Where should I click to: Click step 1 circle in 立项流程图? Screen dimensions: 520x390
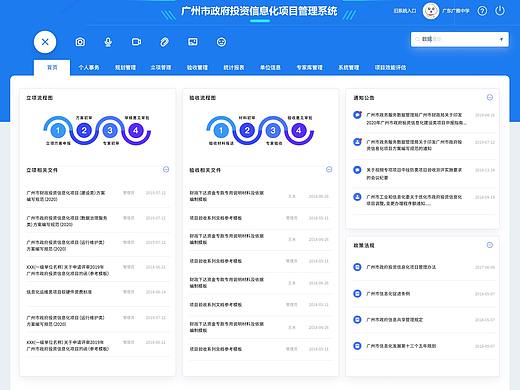click(58, 130)
